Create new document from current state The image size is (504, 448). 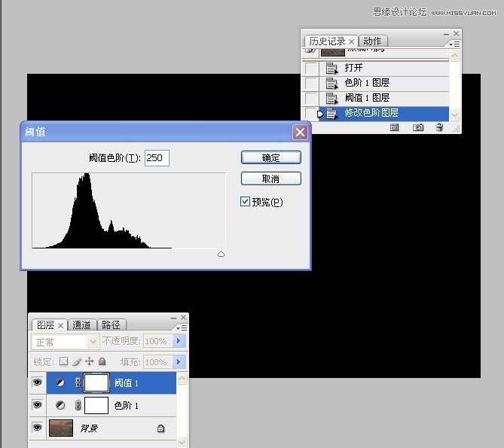395,127
